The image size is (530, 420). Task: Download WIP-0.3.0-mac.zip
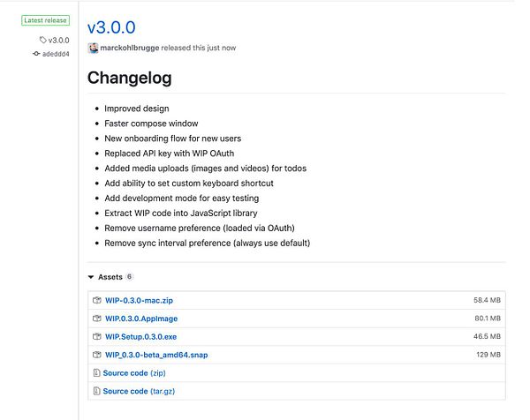[x=139, y=301]
